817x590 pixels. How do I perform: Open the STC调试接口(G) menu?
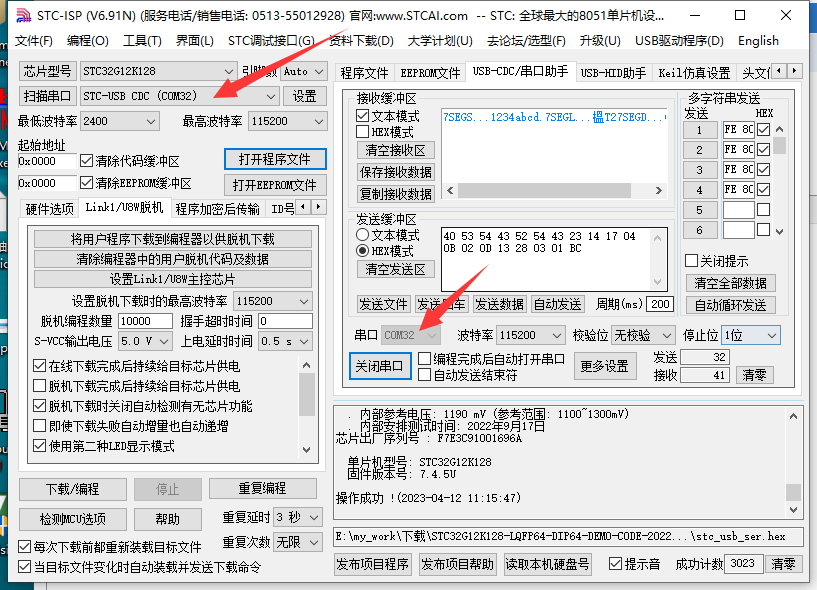[x=271, y=41]
